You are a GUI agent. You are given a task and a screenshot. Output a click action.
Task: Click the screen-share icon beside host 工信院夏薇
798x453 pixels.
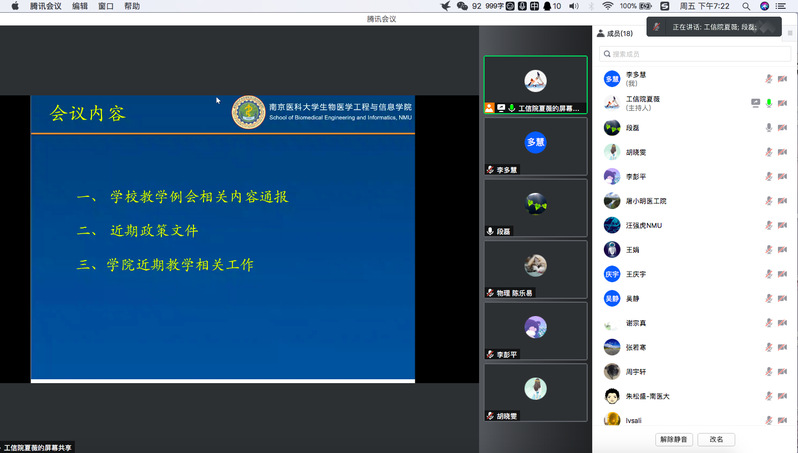(756, 103)
